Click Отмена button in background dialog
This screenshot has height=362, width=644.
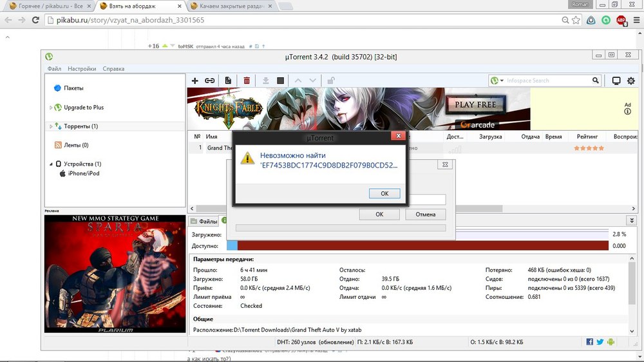425,214
